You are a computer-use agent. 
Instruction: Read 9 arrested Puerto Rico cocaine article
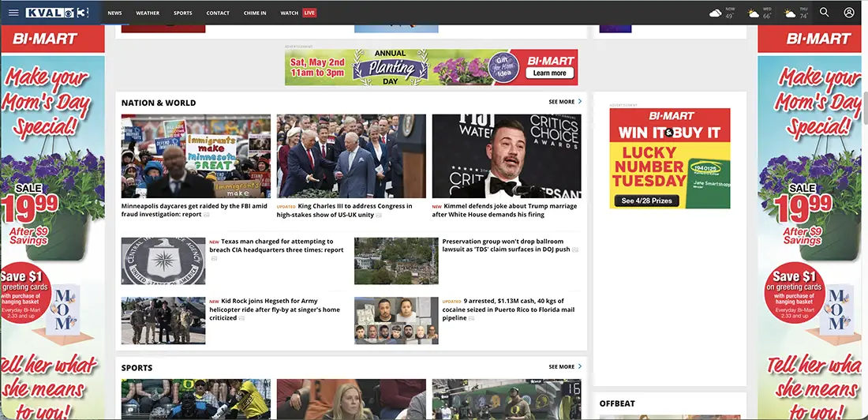click(x=508, y=309)
